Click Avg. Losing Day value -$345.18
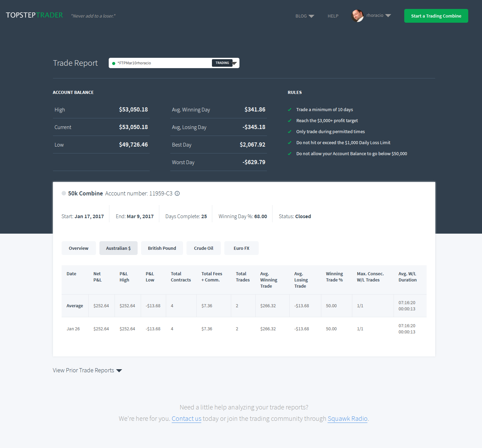The height and width of the screenshot is (448, 482). tap(254, 127)
